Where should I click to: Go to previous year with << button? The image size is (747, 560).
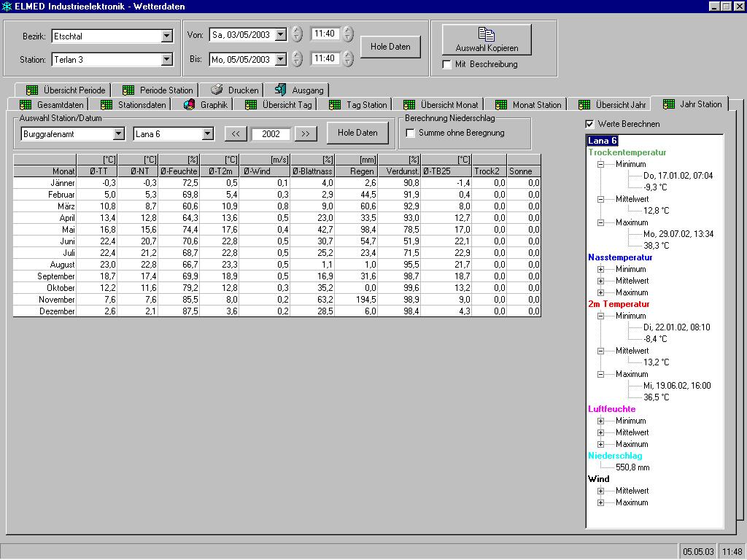point(236,133)
